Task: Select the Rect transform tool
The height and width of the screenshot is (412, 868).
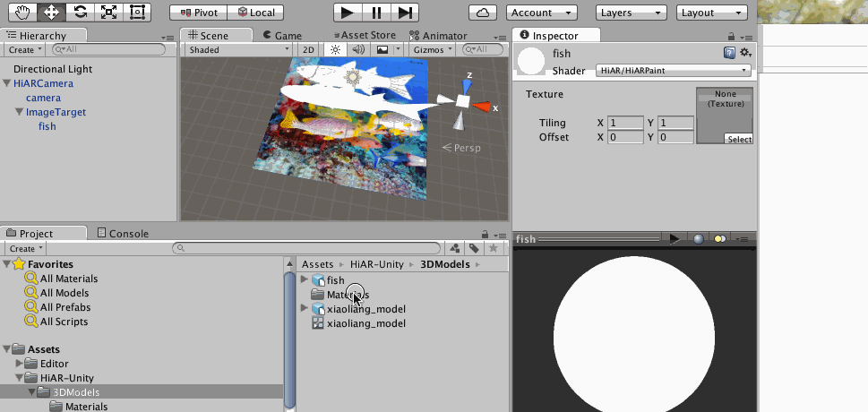Action: pyautogui.click(x=137, y=13)
